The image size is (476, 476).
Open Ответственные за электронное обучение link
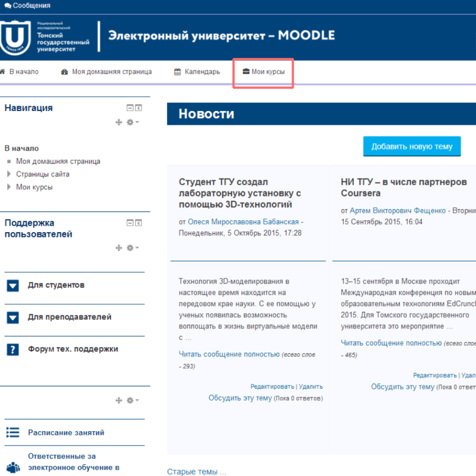[x=73, y=462]
